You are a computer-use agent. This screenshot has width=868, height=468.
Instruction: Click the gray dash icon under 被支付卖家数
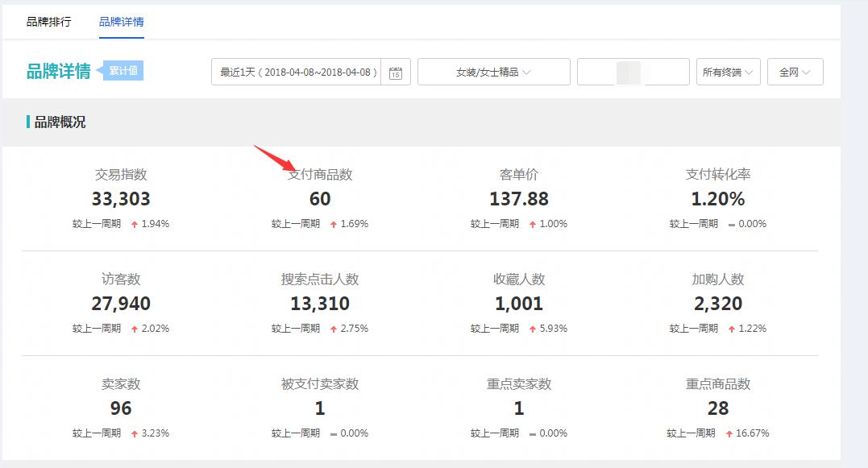[334, 433]
